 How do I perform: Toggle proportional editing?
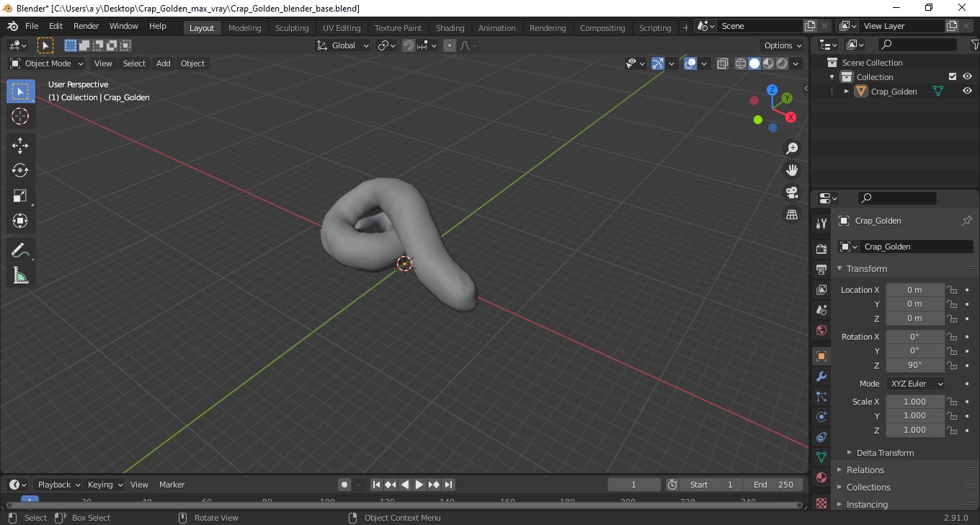pyautogui.click(x=450, y=45)
